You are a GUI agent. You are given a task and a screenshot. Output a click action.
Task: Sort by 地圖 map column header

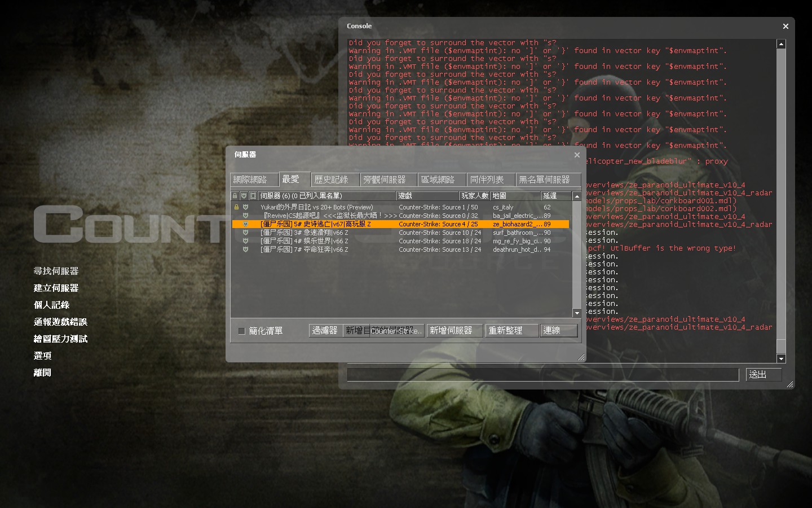pos(515,196)
